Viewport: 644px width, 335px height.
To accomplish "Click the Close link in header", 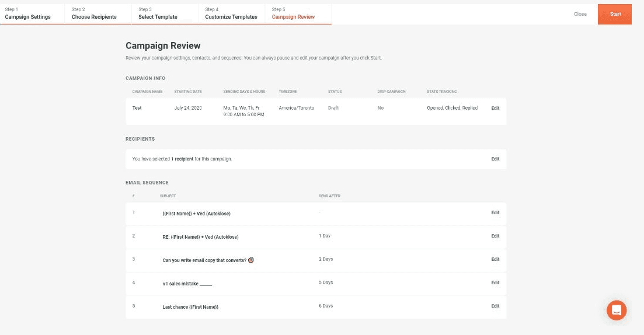I will (x=580, y=14).
